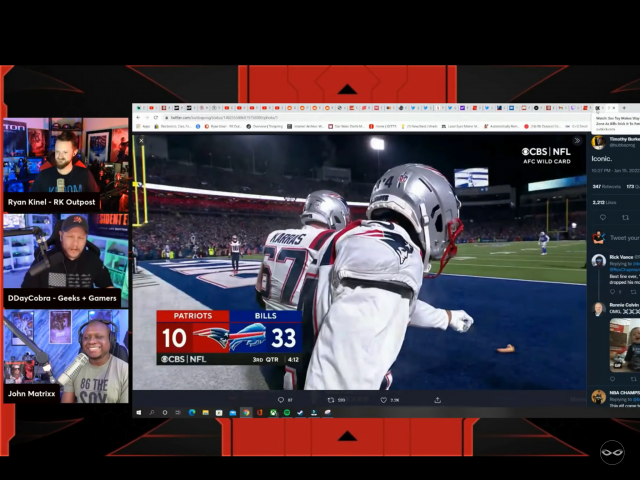Click the share icon below the photo
This screenshot has height=480, width=640.
(437, 400)
